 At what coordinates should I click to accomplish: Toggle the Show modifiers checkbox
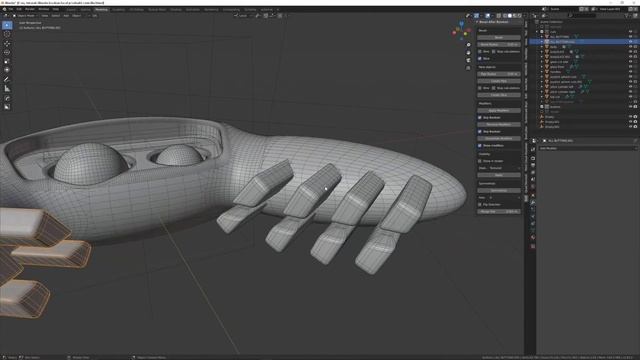480,145
